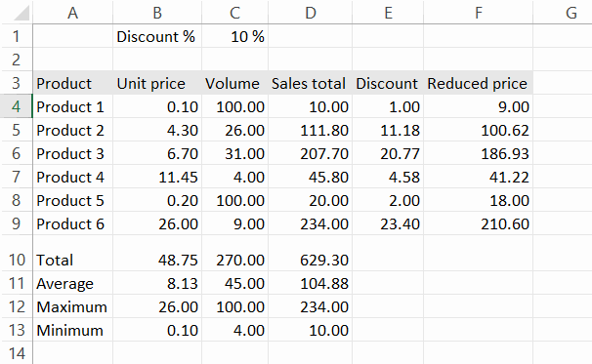Click average volume 45.00
The height and width of the screenshot is (364, 592).
pyautogui.click(x=234, y=283)
